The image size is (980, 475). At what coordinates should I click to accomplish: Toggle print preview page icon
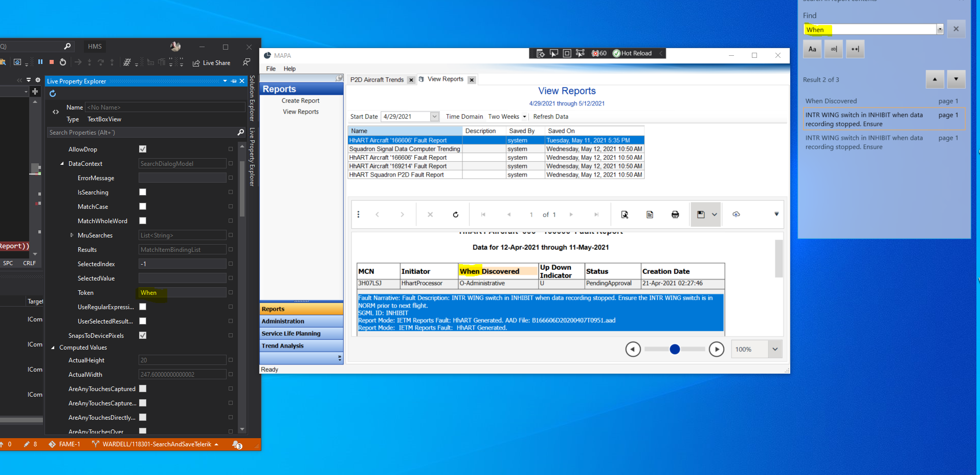(650, 214)
